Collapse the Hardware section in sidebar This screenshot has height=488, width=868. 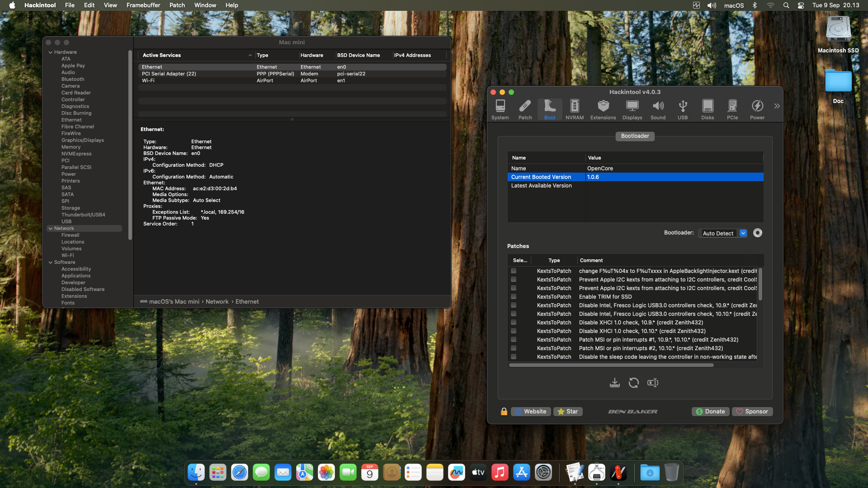coord(51,52)
